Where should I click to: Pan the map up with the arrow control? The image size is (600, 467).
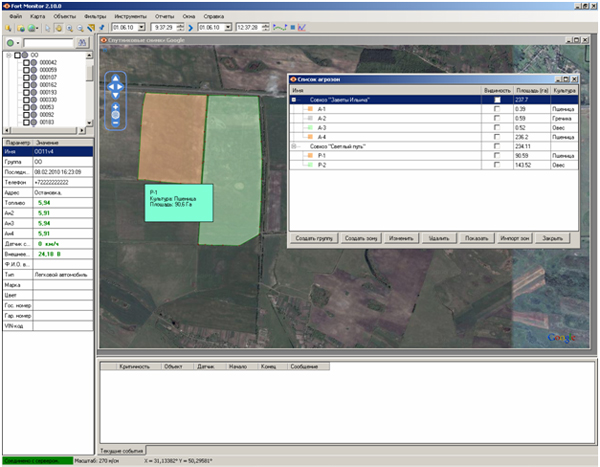[x=116, y=78]
